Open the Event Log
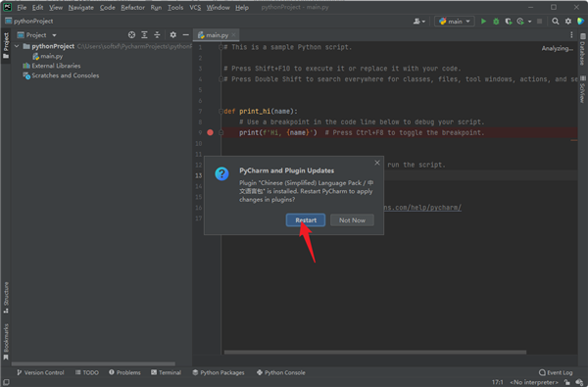 (556, 372)
